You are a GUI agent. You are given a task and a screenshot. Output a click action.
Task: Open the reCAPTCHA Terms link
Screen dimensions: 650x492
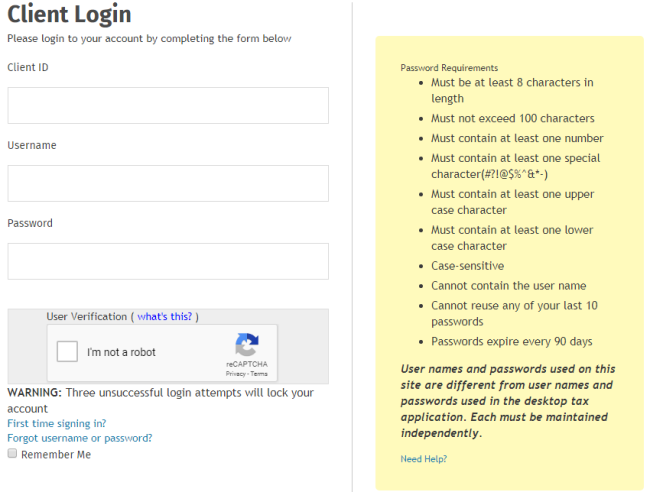pos(259,374)
